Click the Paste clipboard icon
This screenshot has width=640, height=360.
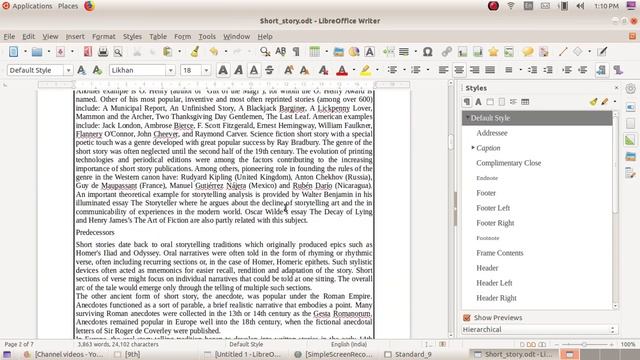[x=167, y=52]
